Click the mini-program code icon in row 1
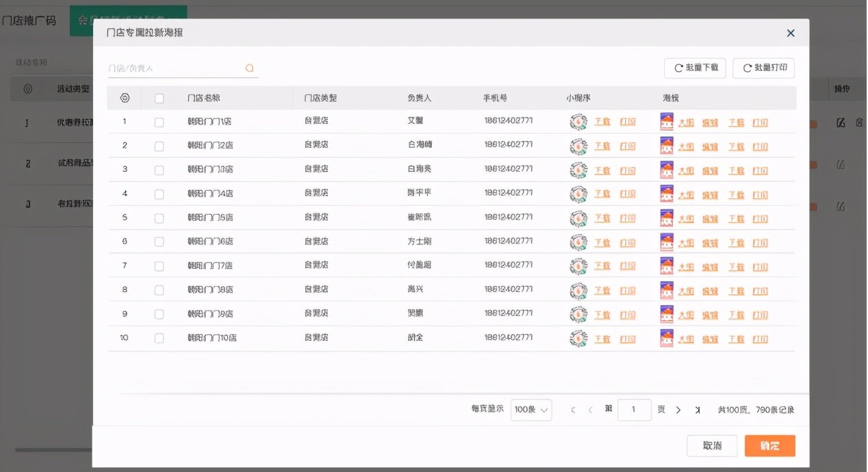 [578, 122]
